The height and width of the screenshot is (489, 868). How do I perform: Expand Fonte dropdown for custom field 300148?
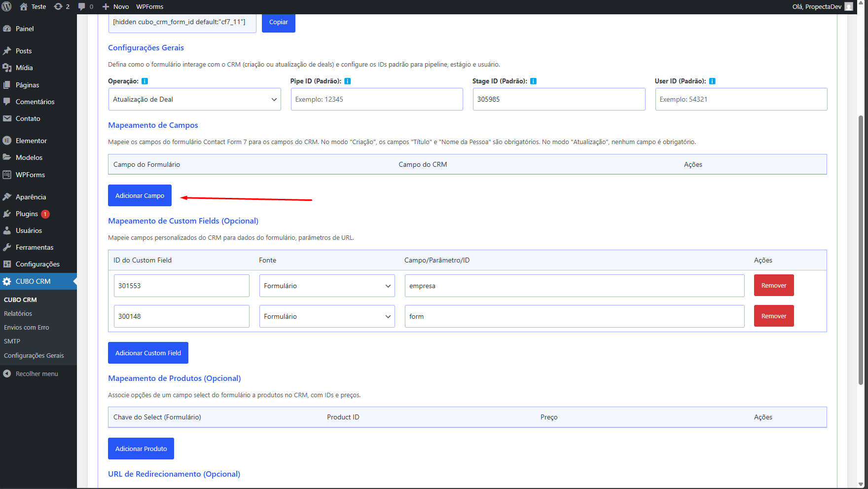coord(327,316)
